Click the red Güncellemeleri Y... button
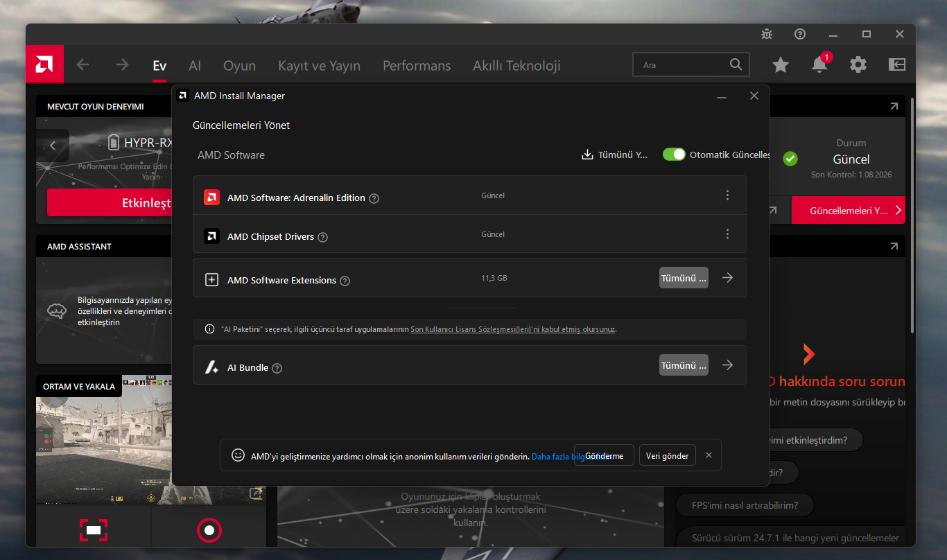This screenshot has width=947, height=560. 849,210
